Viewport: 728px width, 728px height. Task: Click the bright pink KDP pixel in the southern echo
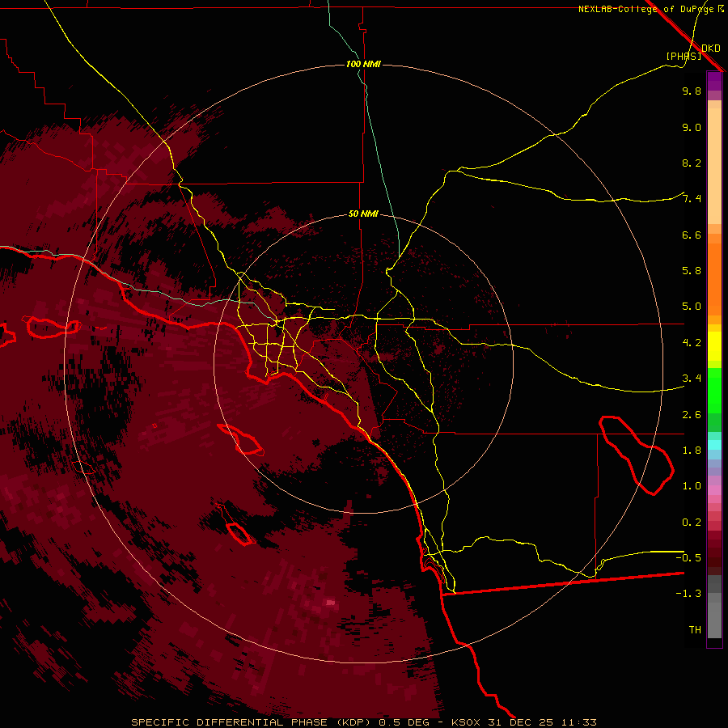pos(330,603)
